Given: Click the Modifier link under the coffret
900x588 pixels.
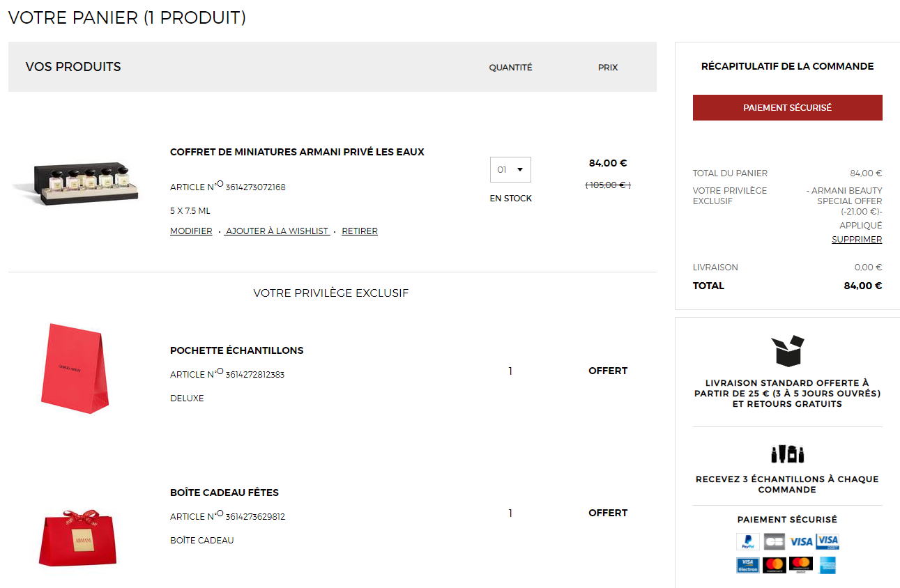Looking at the screenshot, I should coord(191,231).
